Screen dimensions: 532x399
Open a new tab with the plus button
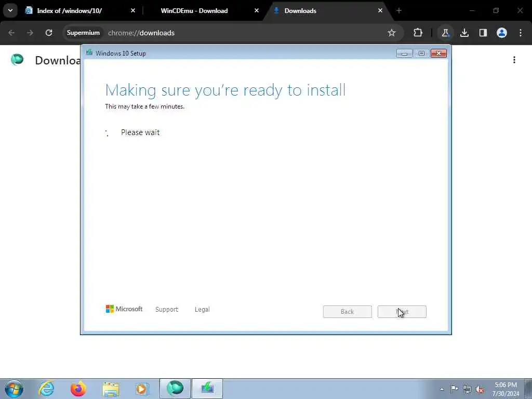pos(399,10)
